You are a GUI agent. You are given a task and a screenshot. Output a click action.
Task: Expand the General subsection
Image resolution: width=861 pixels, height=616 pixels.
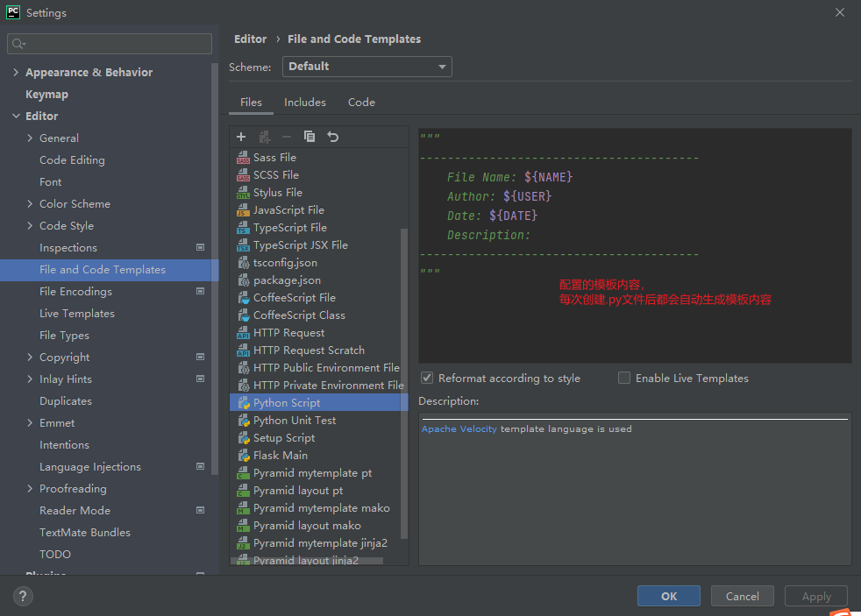coord(30,138)
